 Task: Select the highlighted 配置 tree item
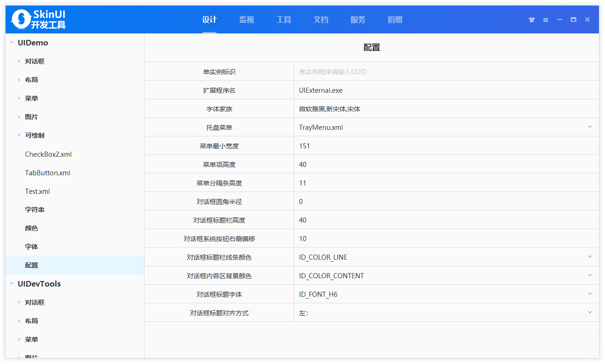point(75,265)
